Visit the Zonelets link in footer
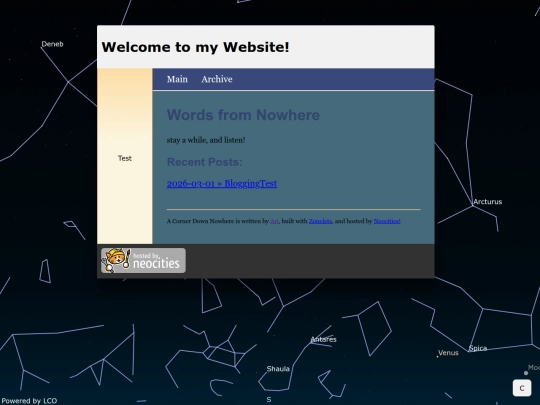The width and height of the screenshot is (540, 405). 320,221
